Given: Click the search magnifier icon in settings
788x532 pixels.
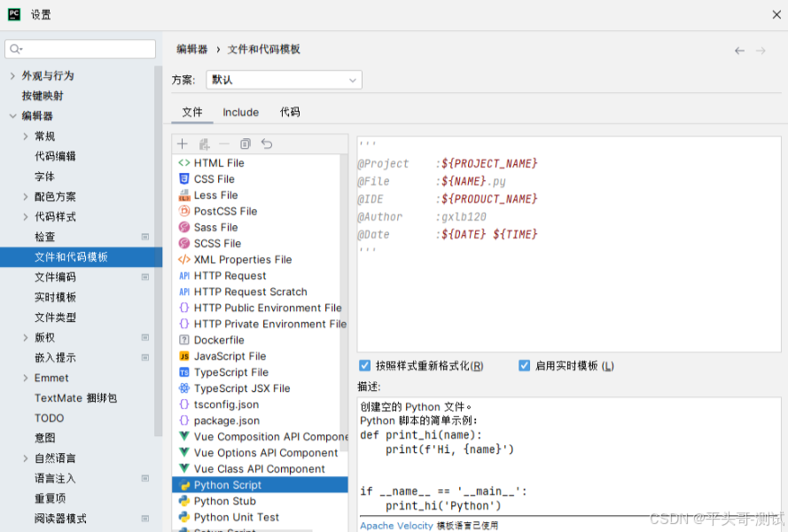Looking at the screenshot, I should tap(16, 49).
